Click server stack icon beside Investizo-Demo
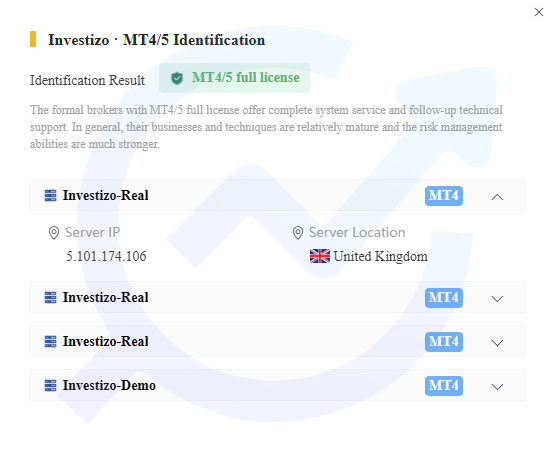Viewport: 554px width, 462px height. (x=50, y=385)
